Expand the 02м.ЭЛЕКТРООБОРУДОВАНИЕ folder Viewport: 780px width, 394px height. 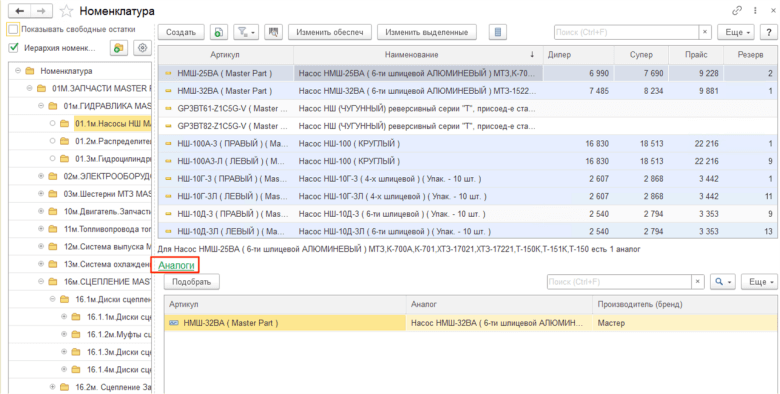pos(41,176)
